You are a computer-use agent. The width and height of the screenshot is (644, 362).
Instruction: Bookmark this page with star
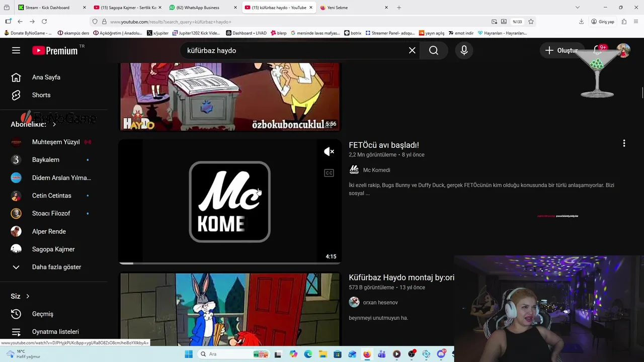pyautogui.click(x=531, y=22)
